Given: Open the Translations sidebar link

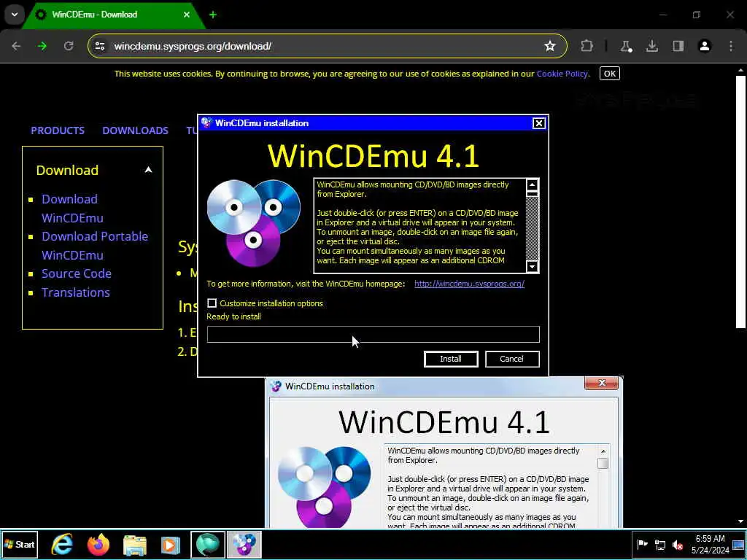Looking at the screenshot, I should pyautogui.click(x=76, y=292).
